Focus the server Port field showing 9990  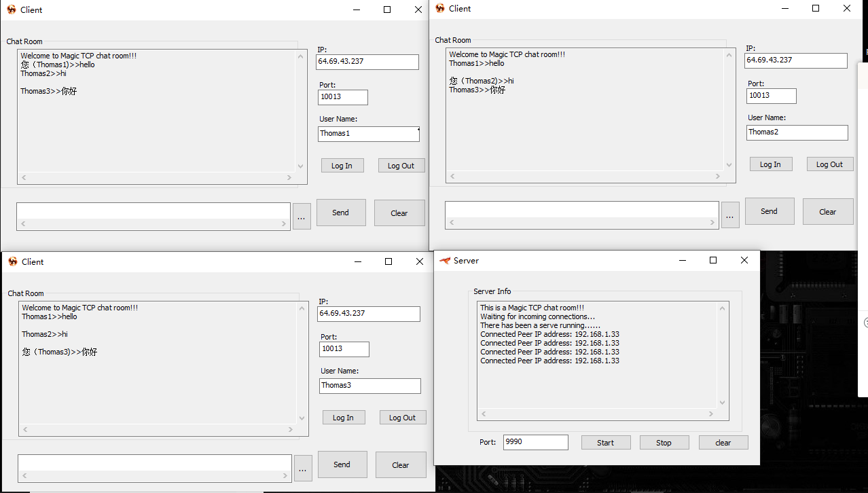tap(535, 442)
